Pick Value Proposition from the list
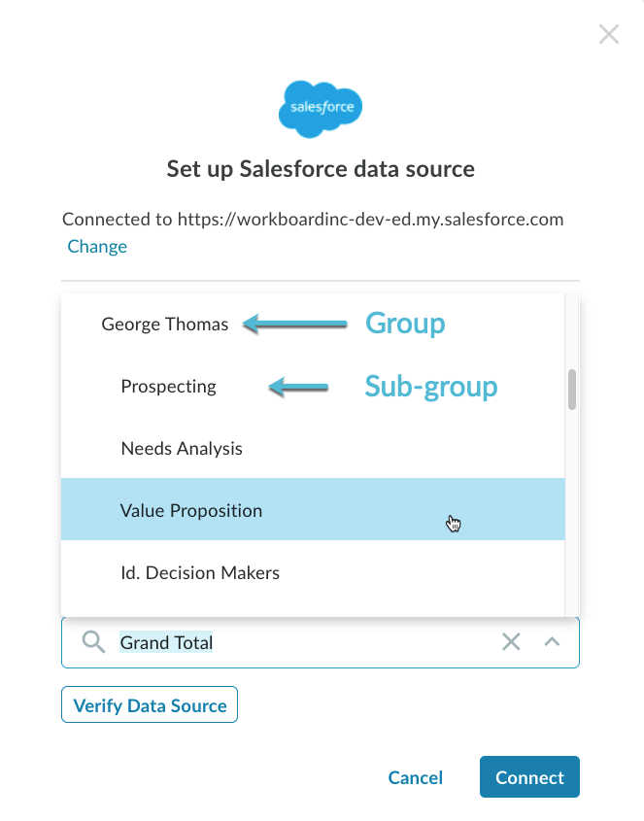The image size is (644, 821). [x=313, y=509]
